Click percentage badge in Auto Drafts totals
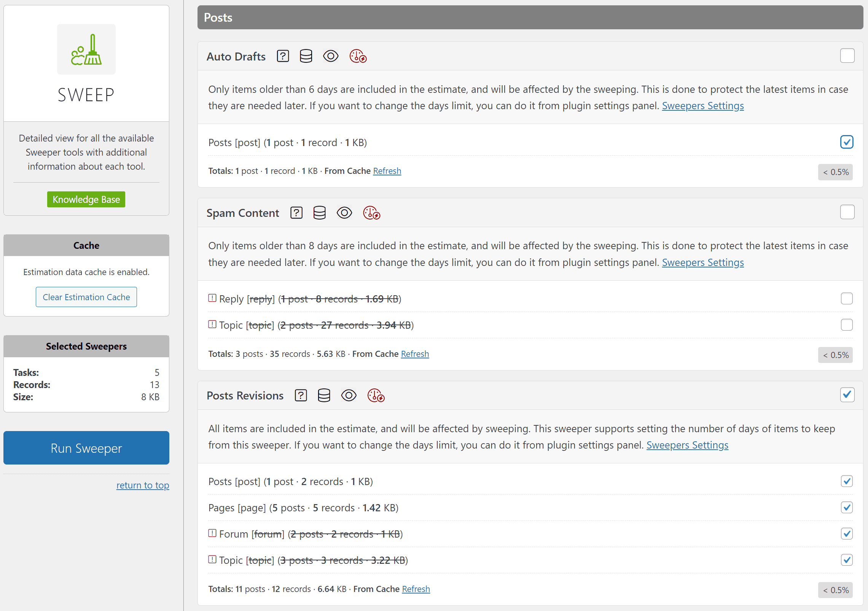 coord(836,172)
